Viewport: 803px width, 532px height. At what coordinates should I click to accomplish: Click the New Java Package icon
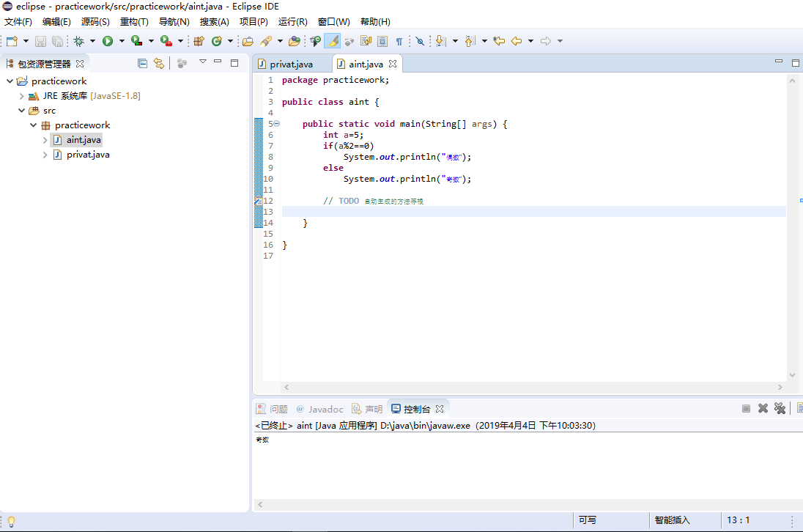point(199,41)
